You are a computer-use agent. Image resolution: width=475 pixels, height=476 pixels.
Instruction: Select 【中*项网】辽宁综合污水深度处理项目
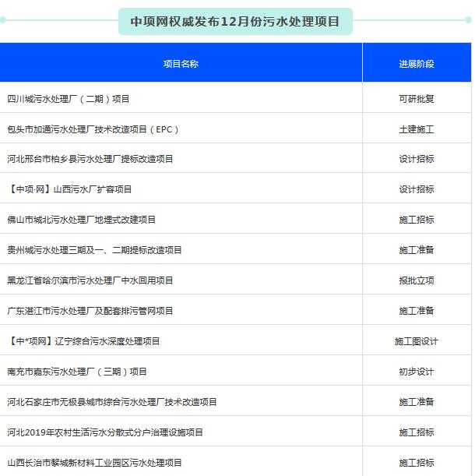83,341
